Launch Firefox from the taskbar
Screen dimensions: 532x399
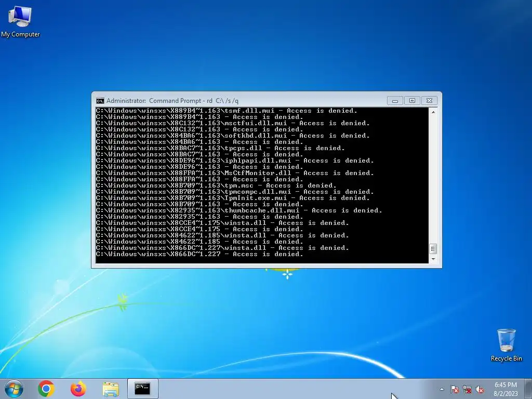coord(78,389)
